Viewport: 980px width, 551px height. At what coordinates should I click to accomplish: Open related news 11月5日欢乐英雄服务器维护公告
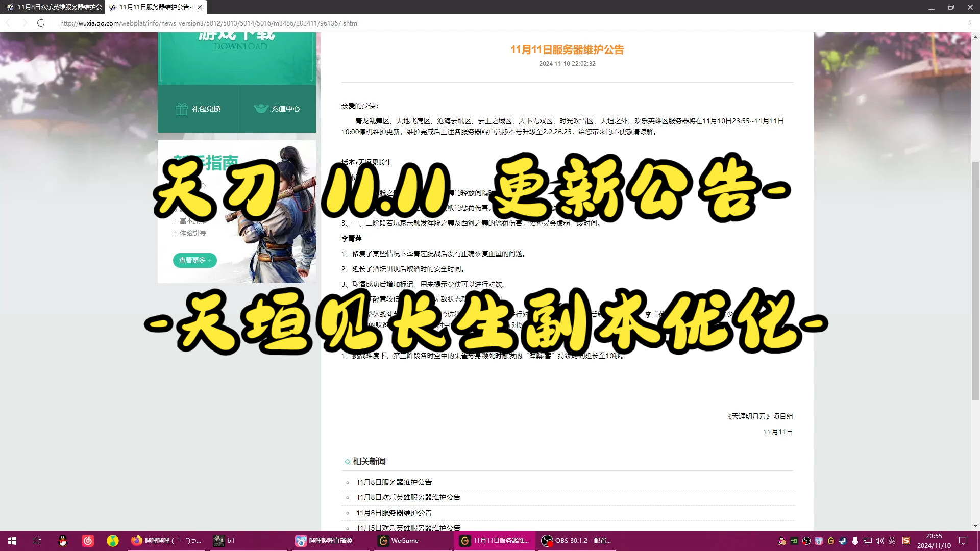[408, 528]
